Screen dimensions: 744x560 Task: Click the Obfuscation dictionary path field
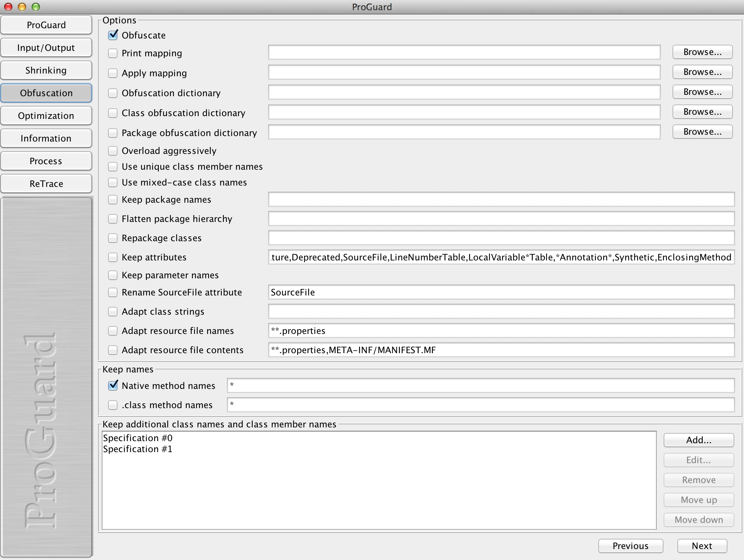tap(464, 92)
